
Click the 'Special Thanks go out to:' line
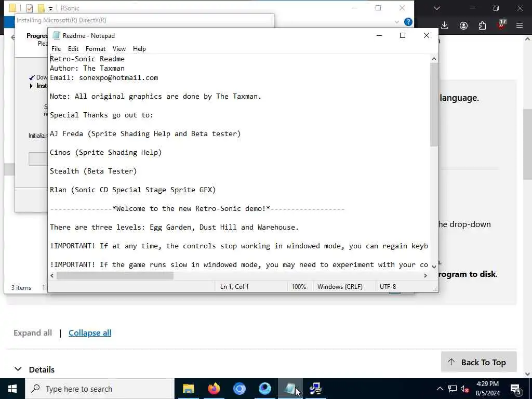tap(101, 115)
